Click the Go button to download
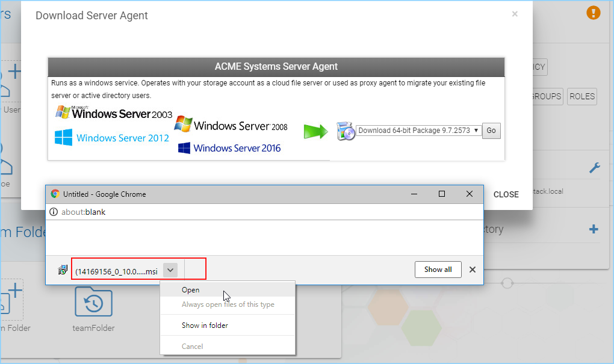The image size is (614, 364). pyautogui.click(x=491, y=131)
